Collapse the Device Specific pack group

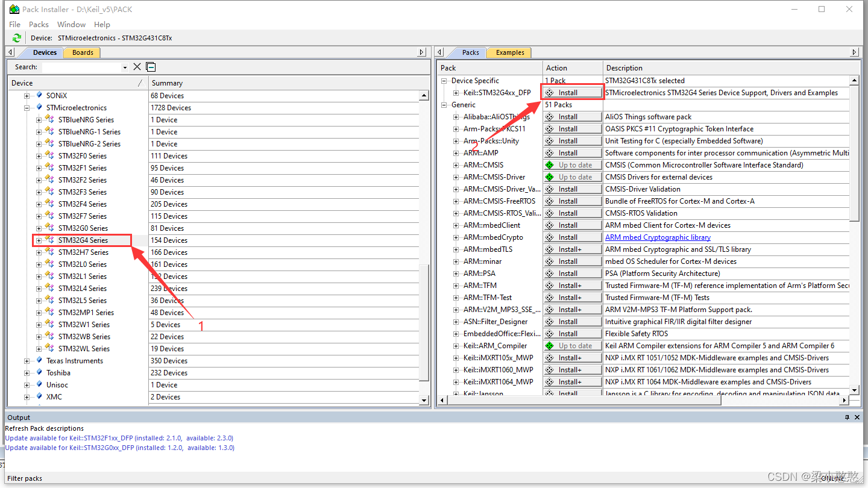[x=445, y=81]
